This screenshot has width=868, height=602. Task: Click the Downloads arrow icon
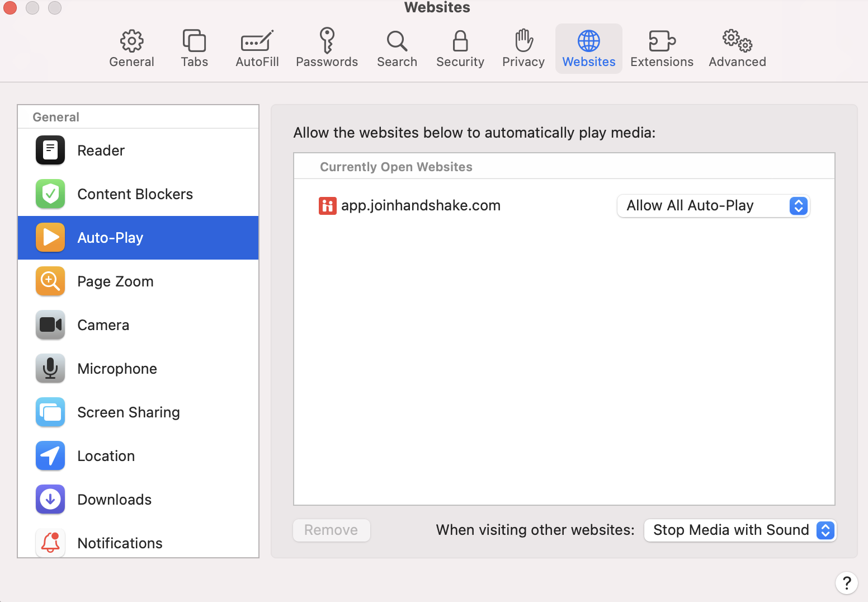(x=50, y=499)
